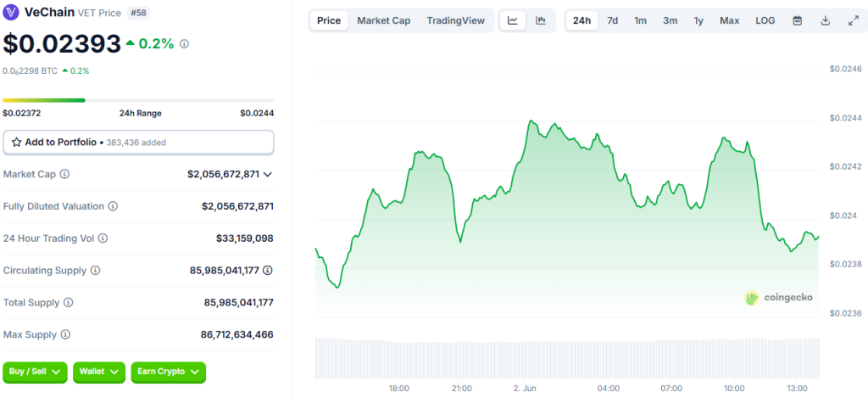868x398 pixels.
Task: Show Market Cap info tooltip icon
Action: coord(64,174)
